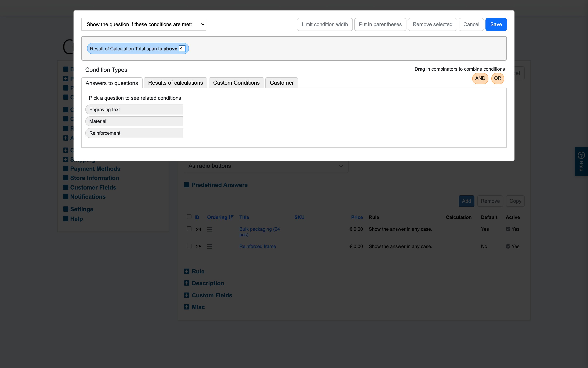The image size is (588, 368).
Task: Click the square icon beside Notifications
Action: (66, 196)
